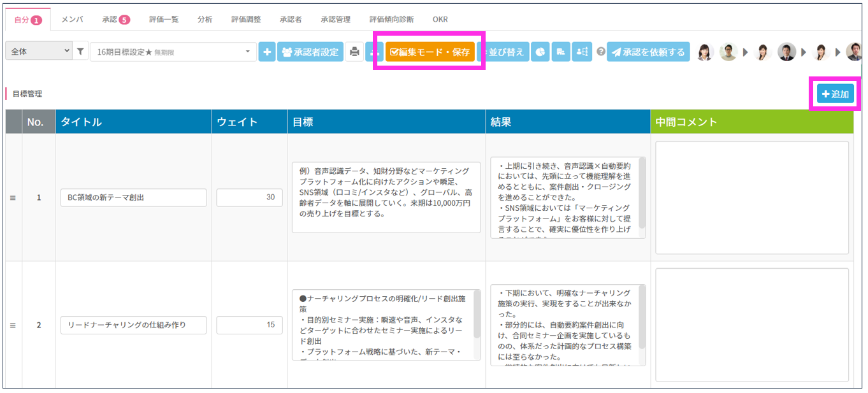This screenshot has height=393, width=868.
Task: Grab the row 1 drag handle icon
Action: (13, 198)
